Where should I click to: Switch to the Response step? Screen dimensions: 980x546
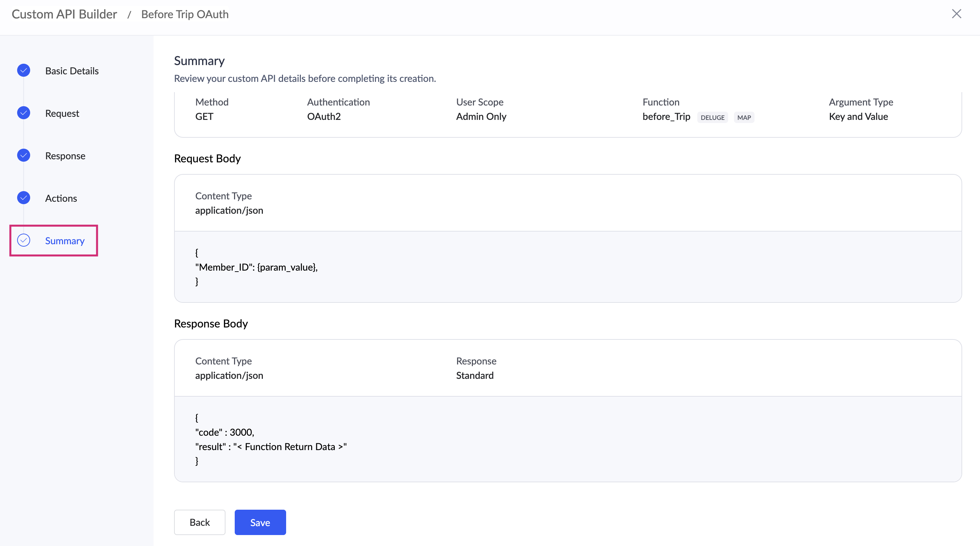click(x=65, y=156)
